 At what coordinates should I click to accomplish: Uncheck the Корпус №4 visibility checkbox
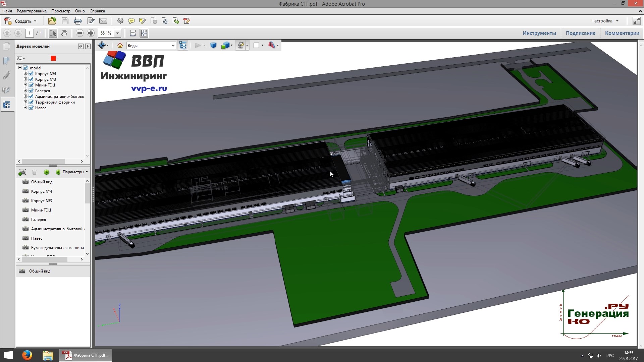coord(31,74)
